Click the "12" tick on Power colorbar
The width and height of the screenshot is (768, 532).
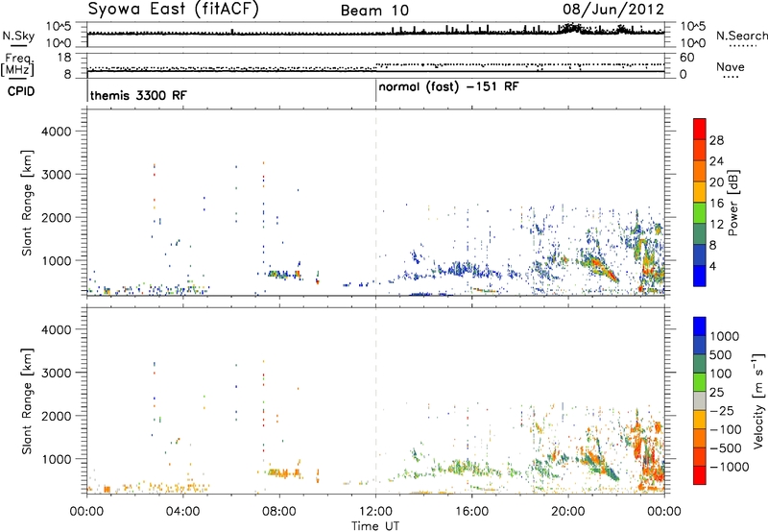(716, 224)
